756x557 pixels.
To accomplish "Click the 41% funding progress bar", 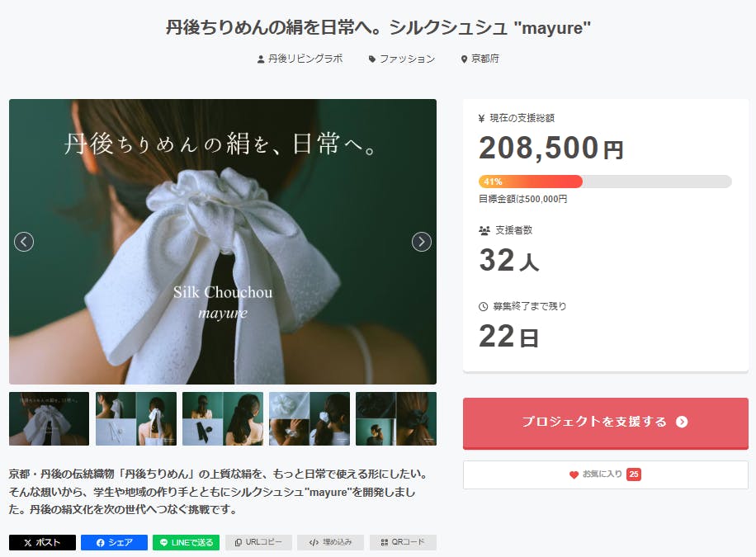I will click(605, 182).
